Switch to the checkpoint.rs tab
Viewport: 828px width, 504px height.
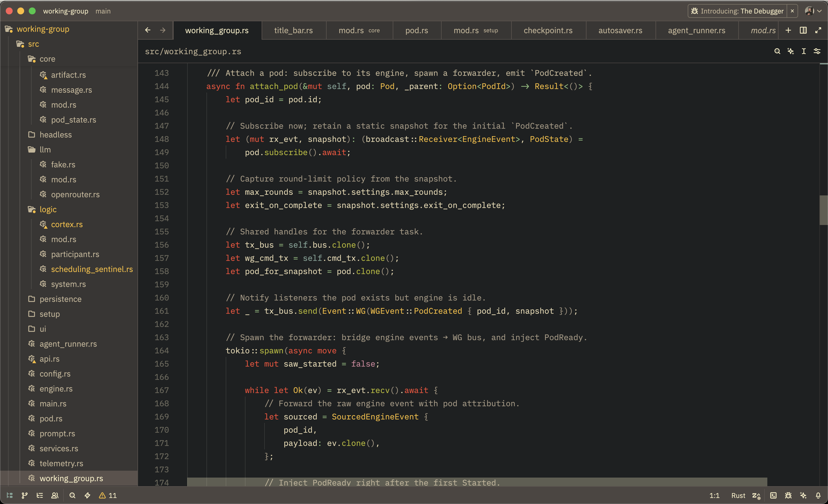548,30
